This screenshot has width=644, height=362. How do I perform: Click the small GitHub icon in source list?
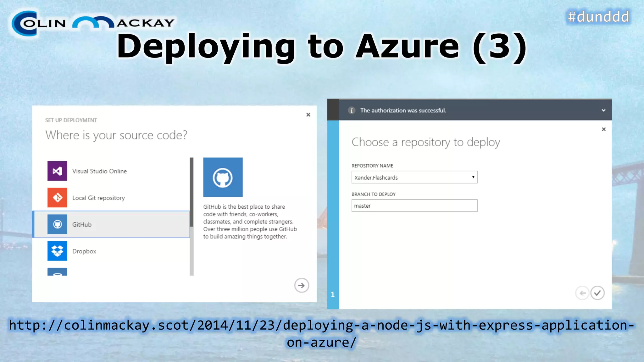click(x=57, y=224)
